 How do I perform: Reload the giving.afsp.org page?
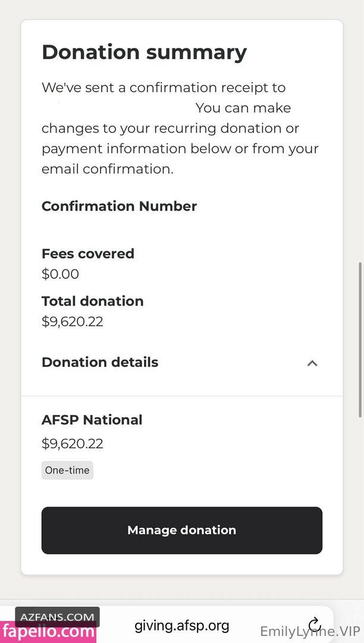[315, 624]
